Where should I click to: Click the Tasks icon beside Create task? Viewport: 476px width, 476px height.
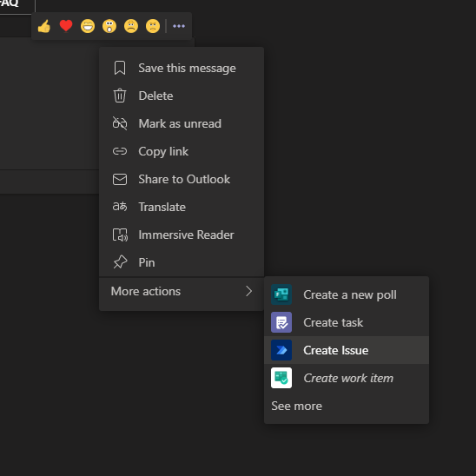click(281, 322)
